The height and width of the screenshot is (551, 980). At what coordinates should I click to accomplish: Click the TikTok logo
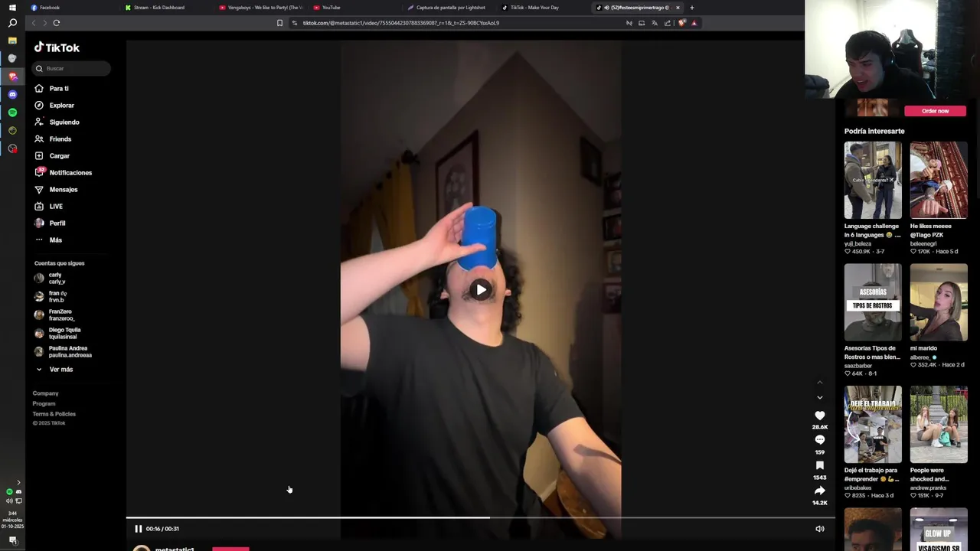tap(57, 47)
